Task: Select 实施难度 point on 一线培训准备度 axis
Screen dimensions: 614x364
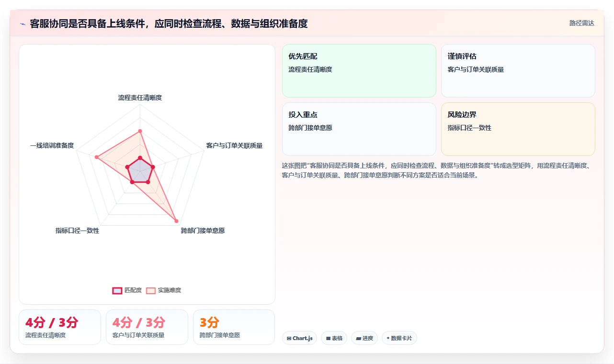Action: (96, 157)
